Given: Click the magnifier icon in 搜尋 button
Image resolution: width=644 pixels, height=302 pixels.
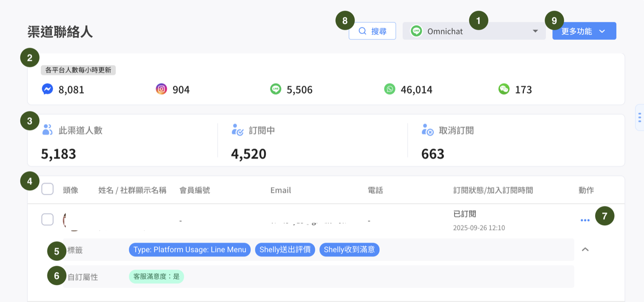Looking at the screenshot, I should pyautogui.click(x=362, y=31).
